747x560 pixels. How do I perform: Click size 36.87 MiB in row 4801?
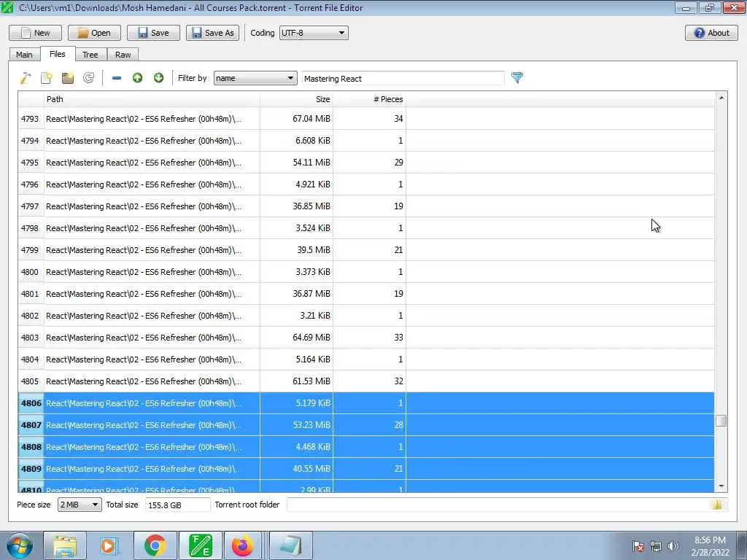[311, 294]
